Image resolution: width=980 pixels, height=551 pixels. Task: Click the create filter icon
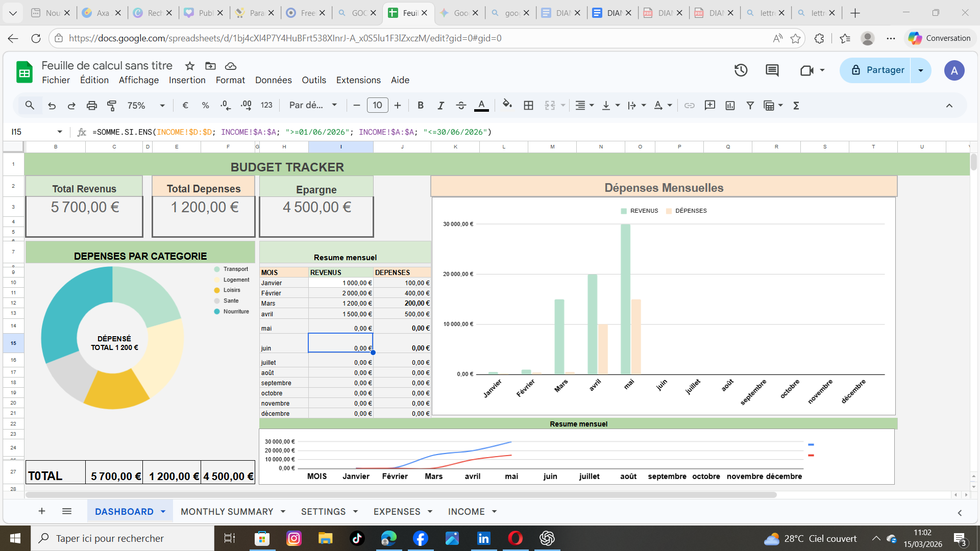pyautogui.click(x=750, y=106)
